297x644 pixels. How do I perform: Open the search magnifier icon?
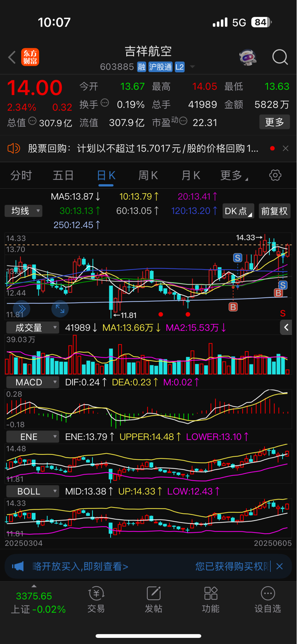point(280,57)
